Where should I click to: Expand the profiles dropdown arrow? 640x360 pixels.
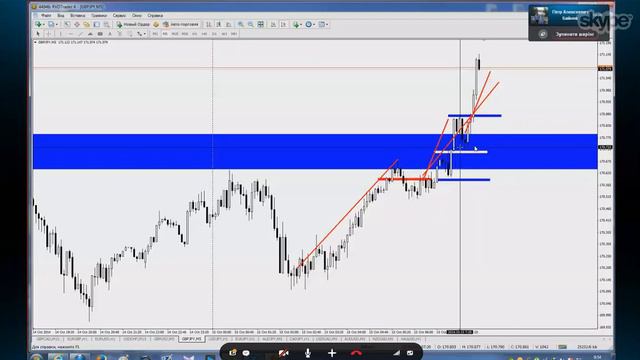(57, 24)
